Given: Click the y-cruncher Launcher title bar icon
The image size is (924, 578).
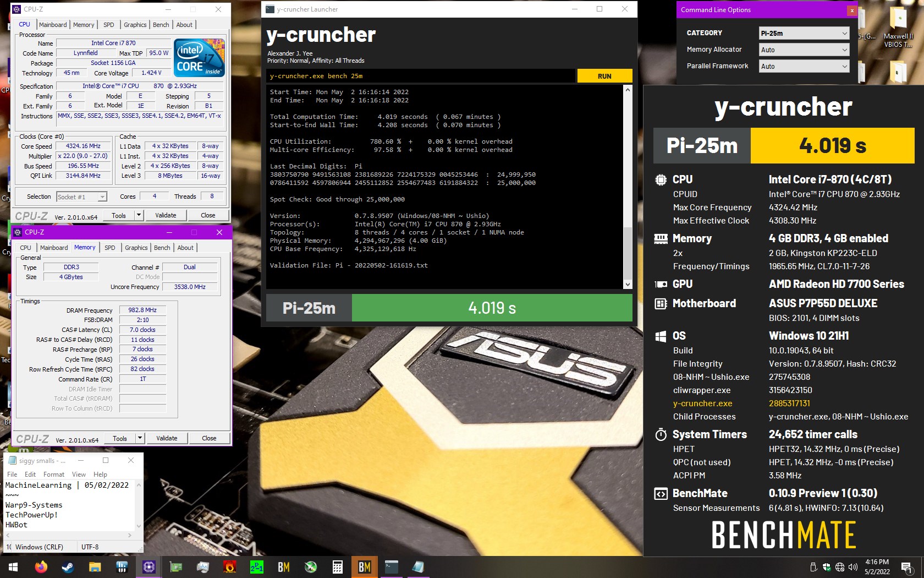Looking at the screenshot, I should point(269,9).
